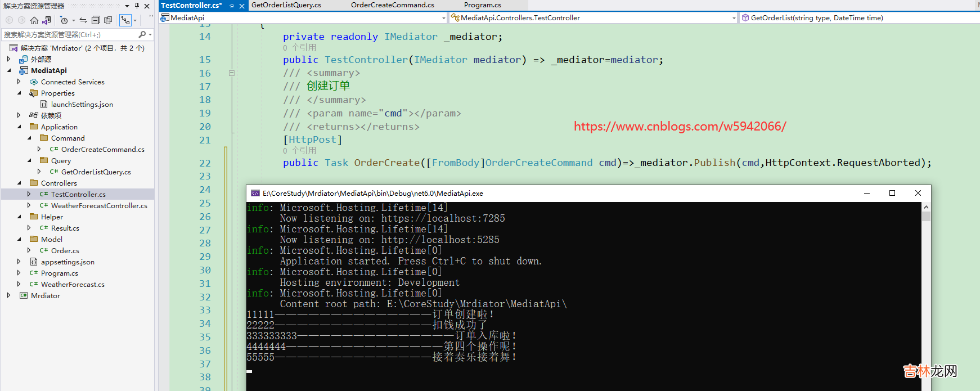Switch views using the Visual Studio views icon

pyautogui.click(x=47, y=20)
